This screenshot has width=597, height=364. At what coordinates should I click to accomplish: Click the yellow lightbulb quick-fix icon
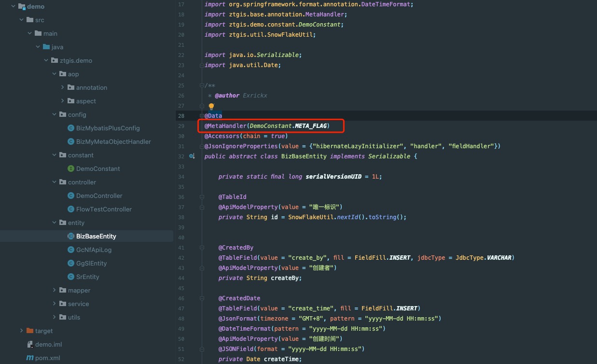211,106
